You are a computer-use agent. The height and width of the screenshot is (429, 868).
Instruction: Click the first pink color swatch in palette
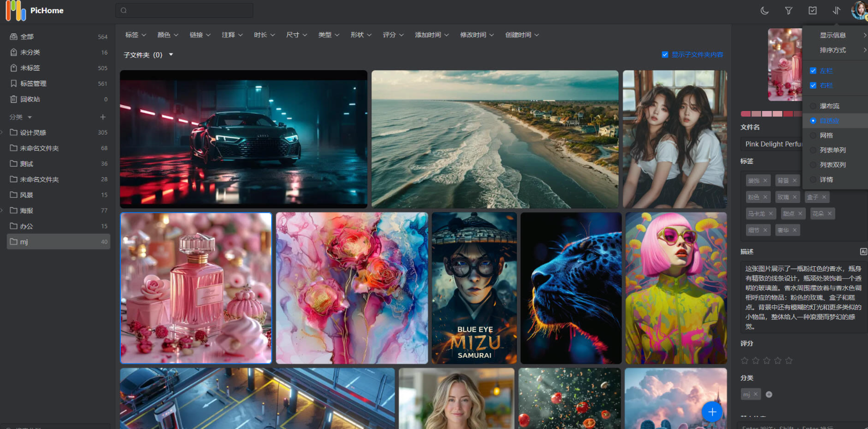click(x=745, y=114)
